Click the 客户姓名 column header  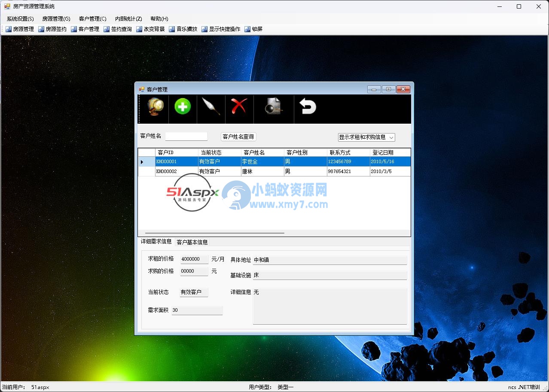pyautogui.click(x=262, y=152)
